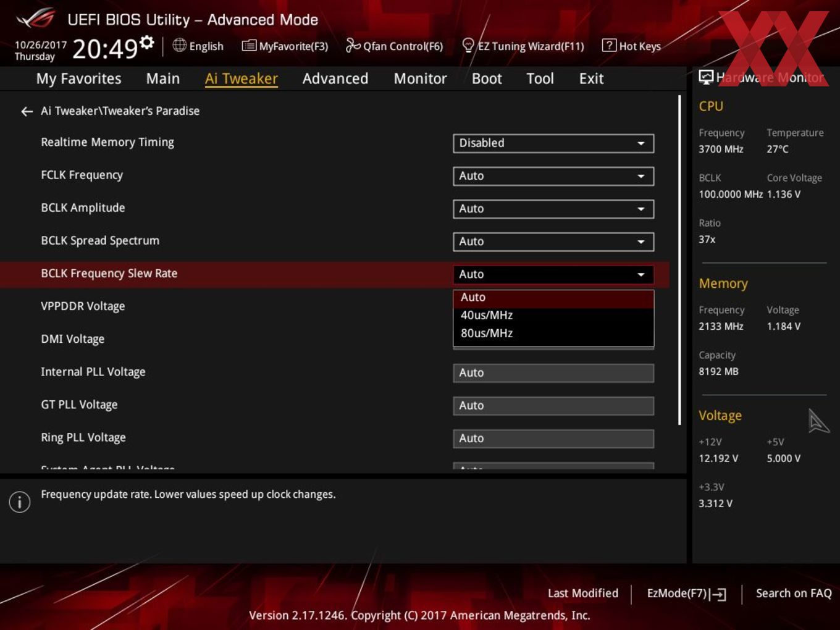Click the info icon in help area
Image resolution: width=840 pixels, height=630 pixels.
point(20,502)
